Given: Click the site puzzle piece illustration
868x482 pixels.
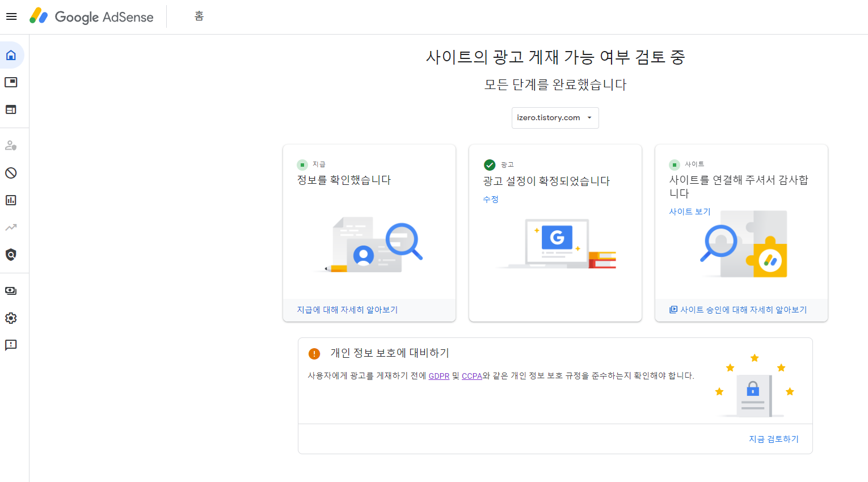Looking at the screenshot, I should point(743,244).
